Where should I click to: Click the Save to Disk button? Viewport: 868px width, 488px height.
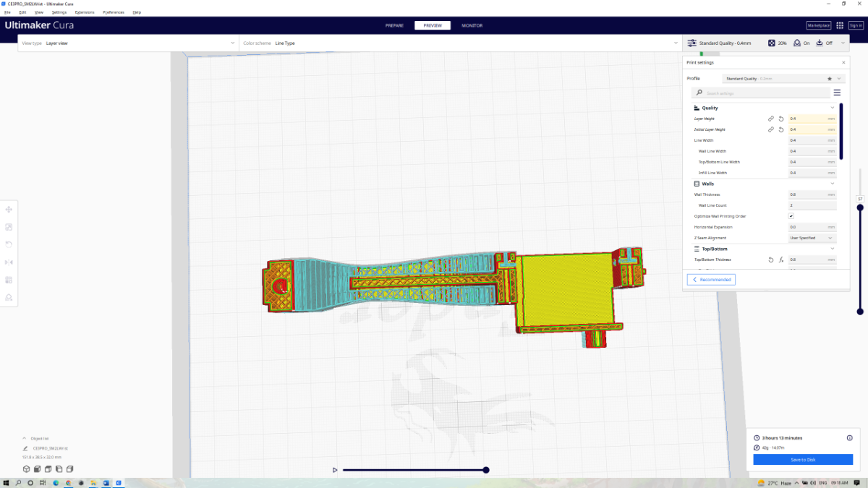pos(803,460)
